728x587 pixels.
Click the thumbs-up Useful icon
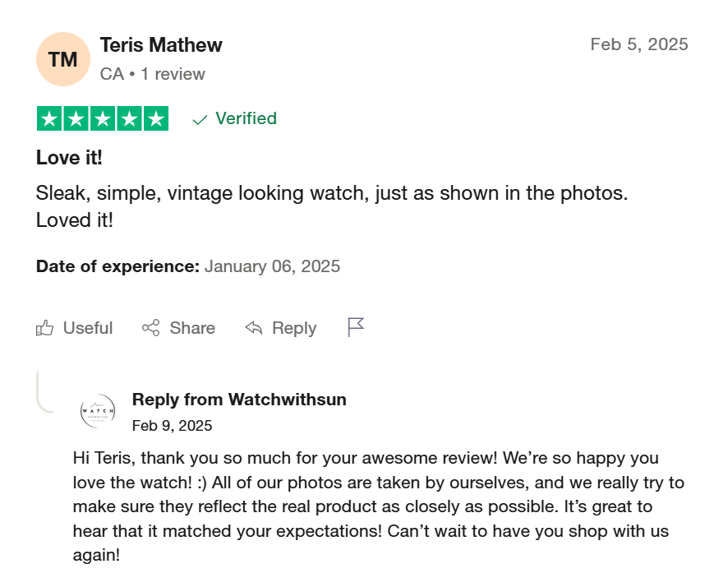pos(46,327)
